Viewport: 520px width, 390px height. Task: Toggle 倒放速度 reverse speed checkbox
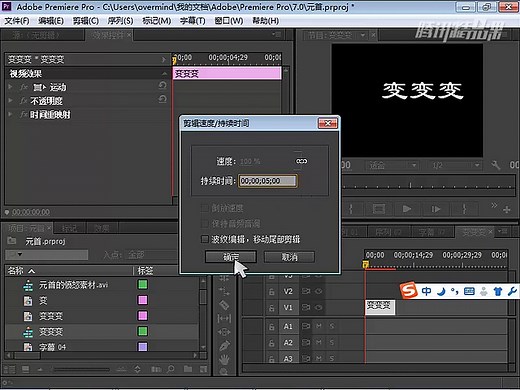[x=205, y=208]
